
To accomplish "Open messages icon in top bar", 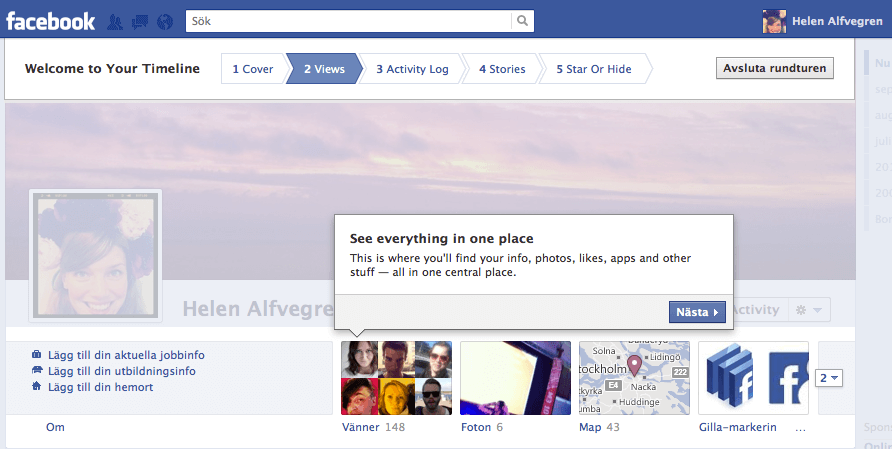I will (140, 22).
